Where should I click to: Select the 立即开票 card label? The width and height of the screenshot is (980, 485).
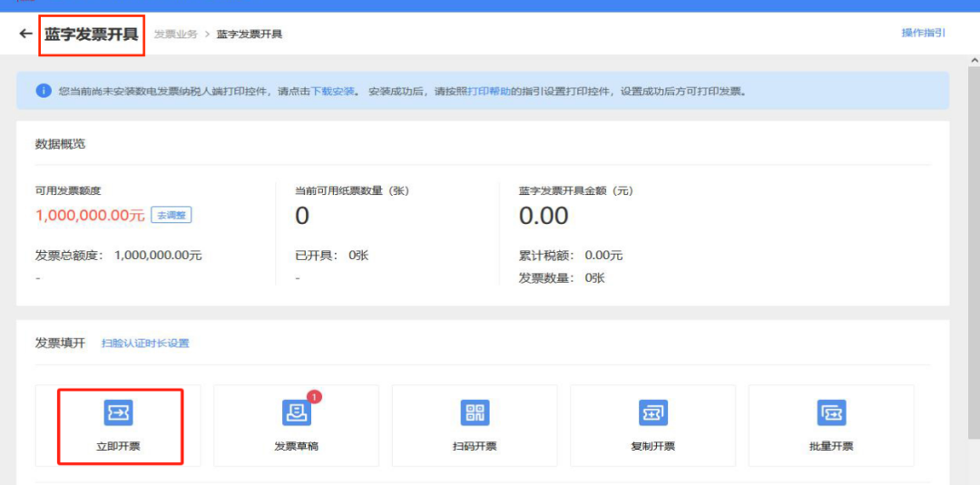click(118, 446)
